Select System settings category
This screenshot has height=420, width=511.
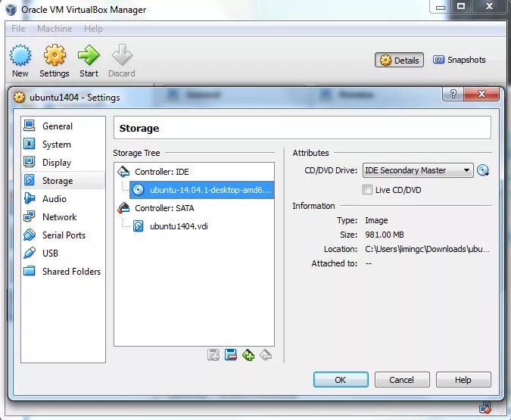click(64, 145)
